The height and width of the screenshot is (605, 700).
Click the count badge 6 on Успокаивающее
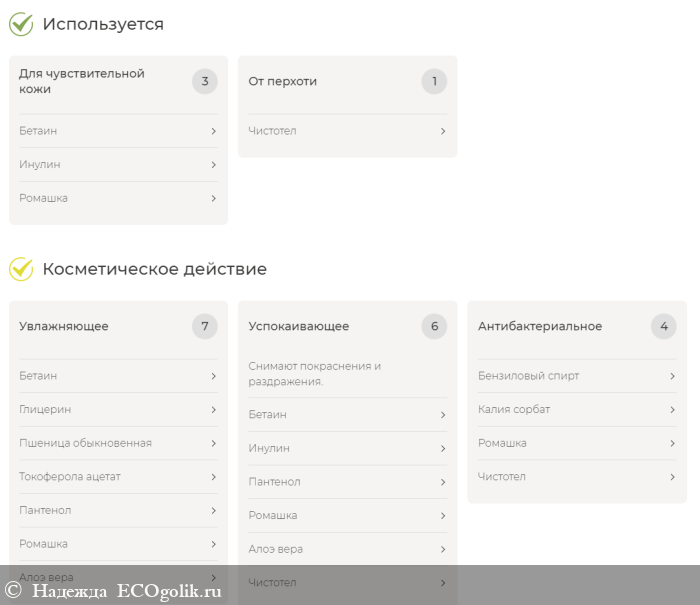(434, 326)
